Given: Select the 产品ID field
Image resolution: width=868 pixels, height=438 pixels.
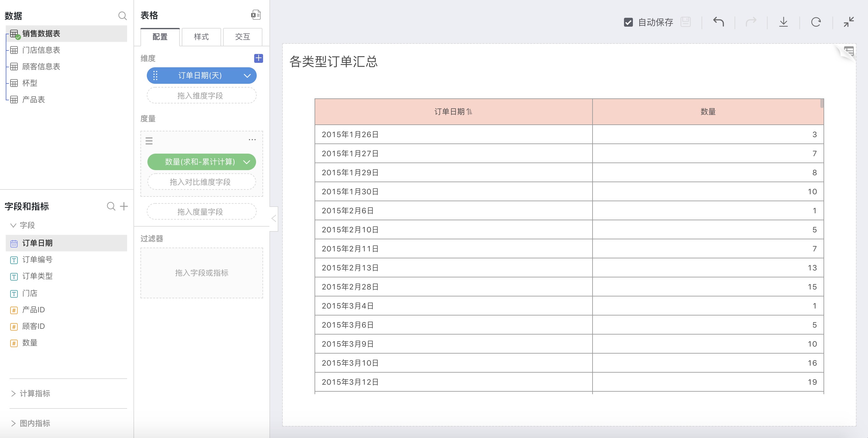Looking at the screenshot, I should point(66,310).
